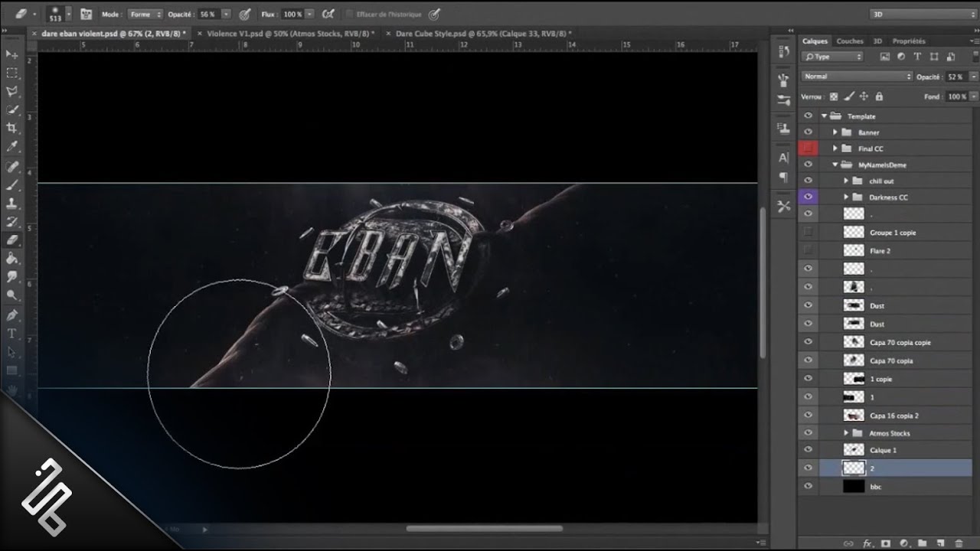Open the Clone Source panel icon

click(783, 129)
